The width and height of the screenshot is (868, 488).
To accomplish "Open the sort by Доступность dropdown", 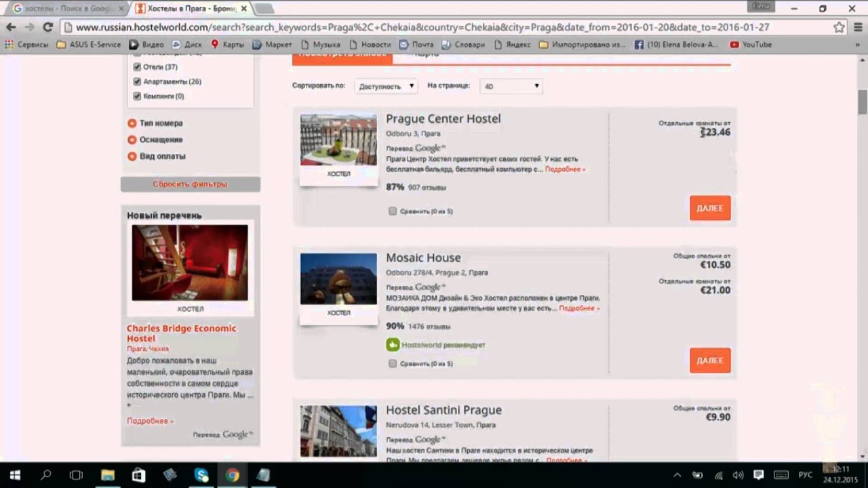I will pos(387,86).
